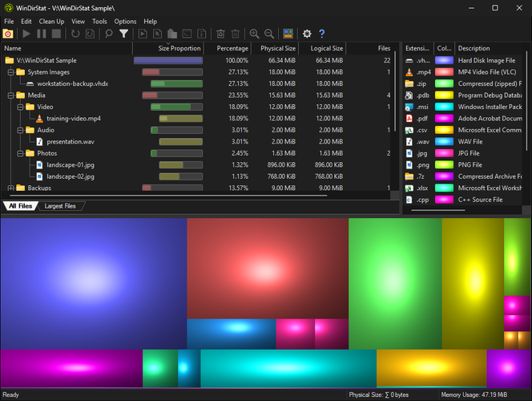Click the .msi installer icon in extension list
The image size is (532, 401).
pos(409,107)
